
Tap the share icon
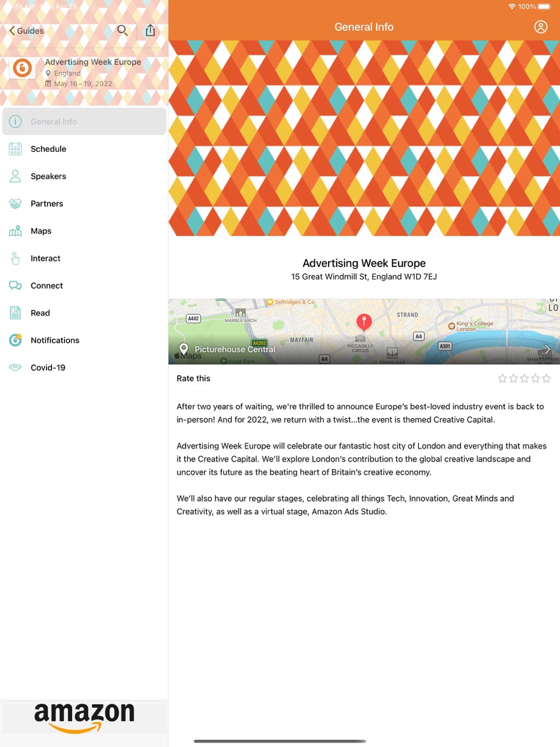pyautogui.click(x=150, y=30)
